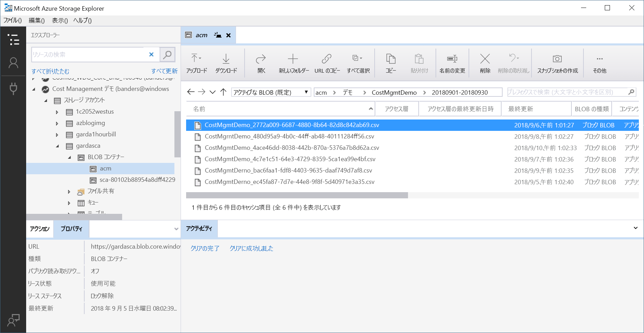Viewport: 644px width, 333px height.
Task: Switch to the Actions (アクション) tab
Action: click(40, 229)
